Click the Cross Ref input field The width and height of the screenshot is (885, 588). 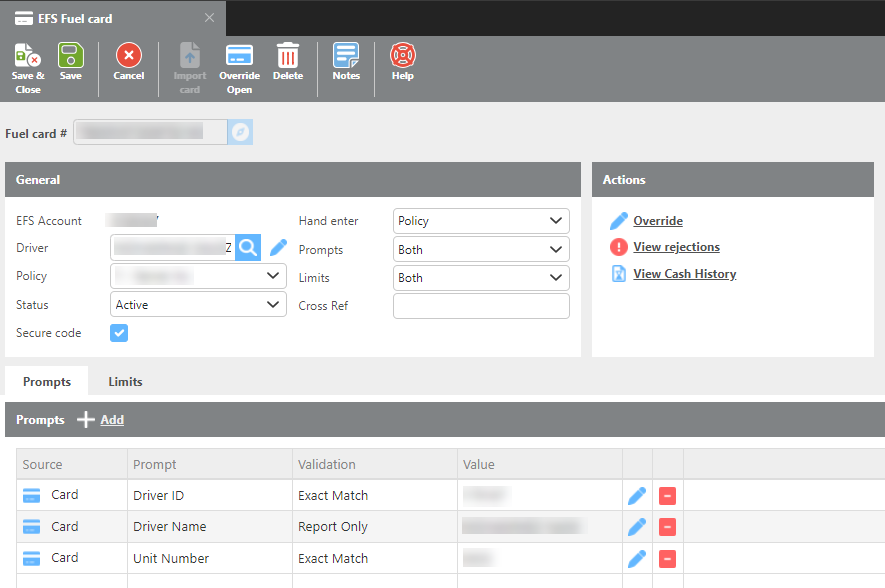[481, 306]
